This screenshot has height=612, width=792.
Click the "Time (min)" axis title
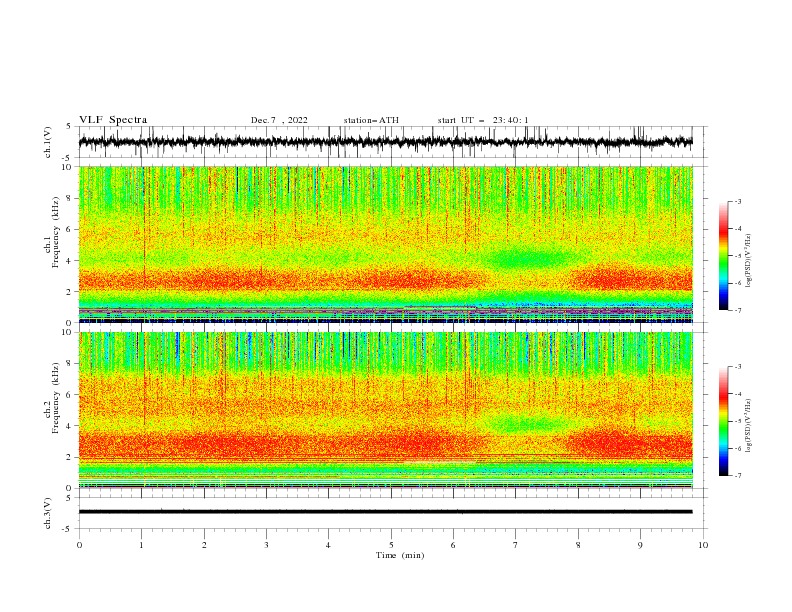tap(400, 555)
